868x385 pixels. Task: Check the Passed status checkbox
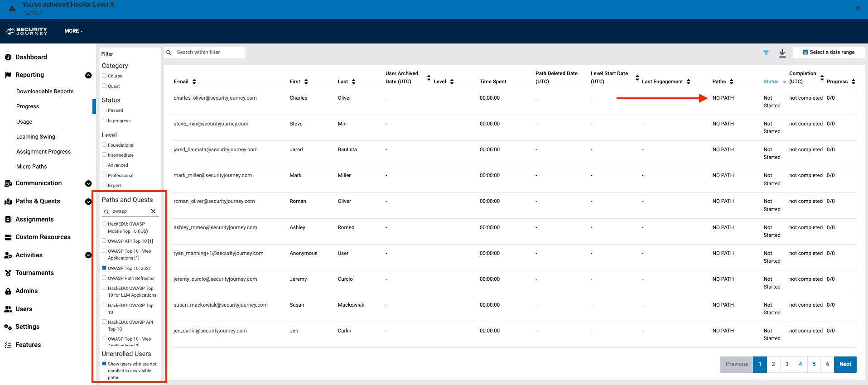coord(104,110)
